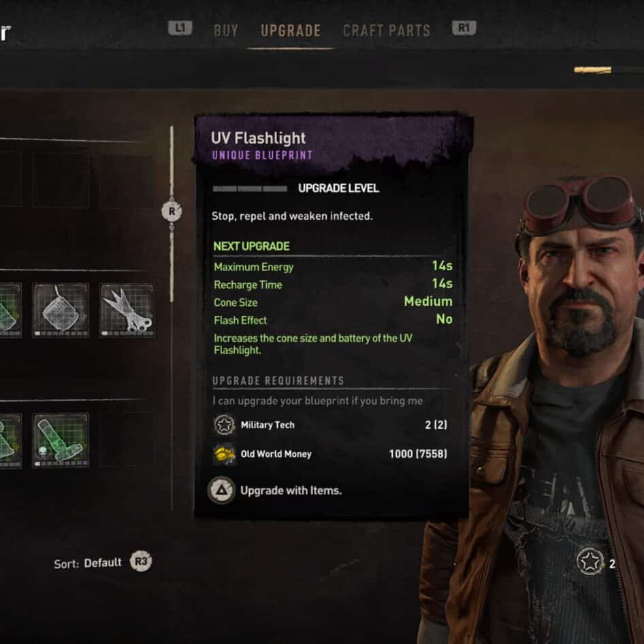Click the Military Tech star icon in requirements
This screenshot has height=644, width=644.
(224, 425)
